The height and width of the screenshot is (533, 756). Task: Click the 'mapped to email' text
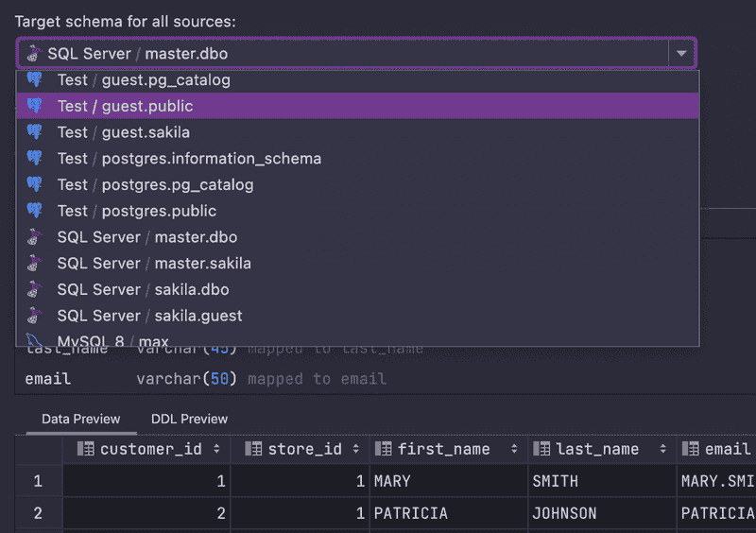(317, 379)
